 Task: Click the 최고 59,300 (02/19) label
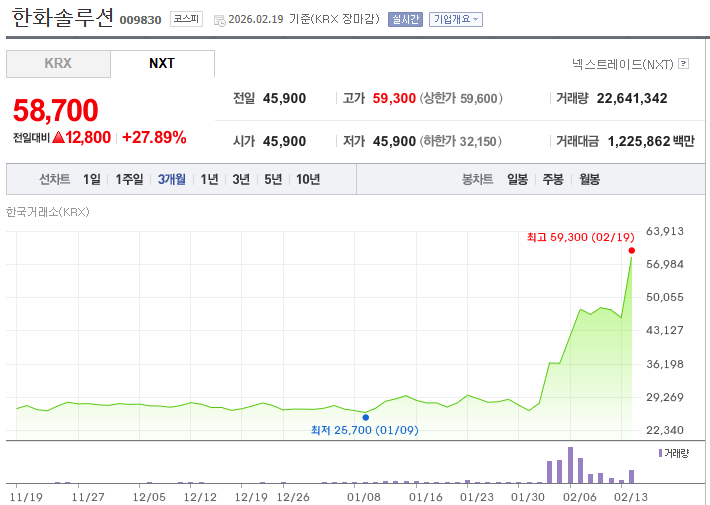coord(580,237)
